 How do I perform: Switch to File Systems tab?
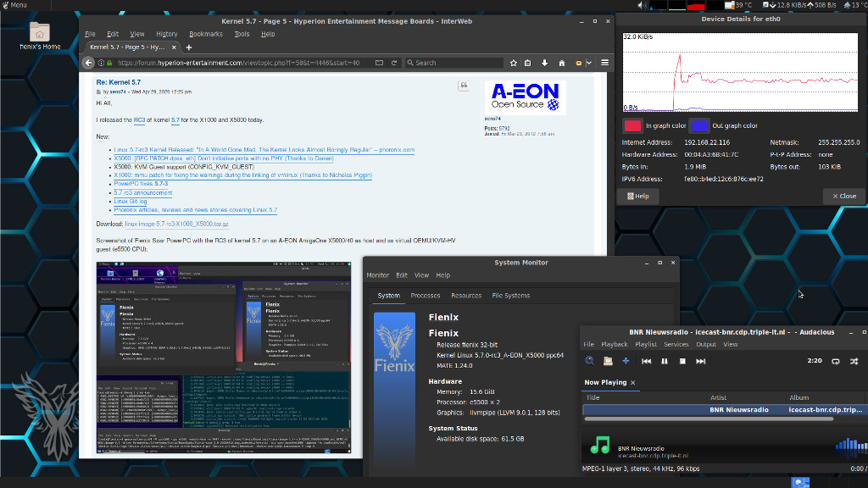click(x=511, y=296)
